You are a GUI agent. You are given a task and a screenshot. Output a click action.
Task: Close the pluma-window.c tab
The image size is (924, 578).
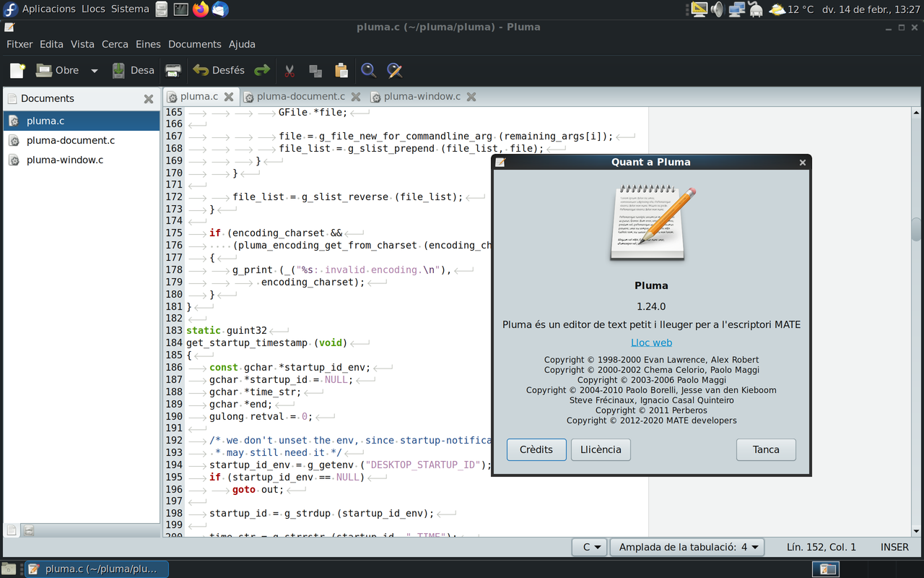471,96
